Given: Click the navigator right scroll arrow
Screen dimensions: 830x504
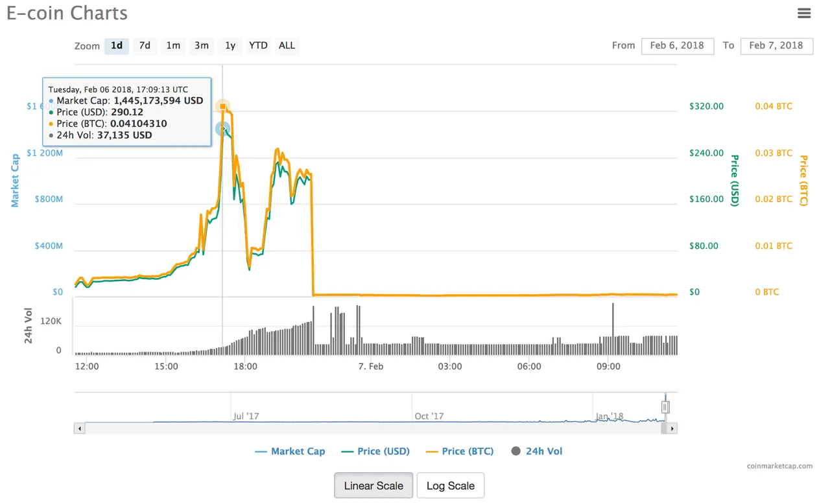Looking at the screenshot, I should pyautogui.click(x=672, y=428).
